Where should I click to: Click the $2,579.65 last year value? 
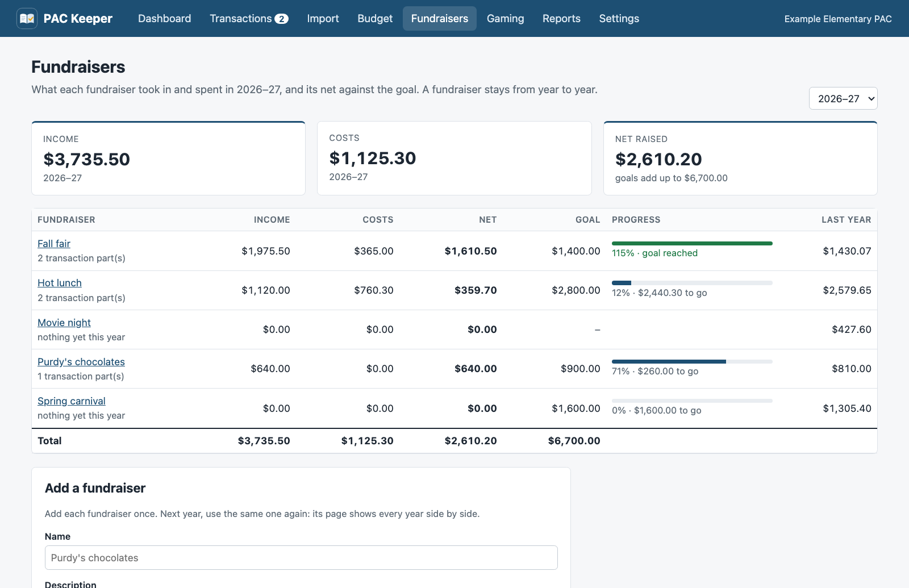[x=847, y=290]
